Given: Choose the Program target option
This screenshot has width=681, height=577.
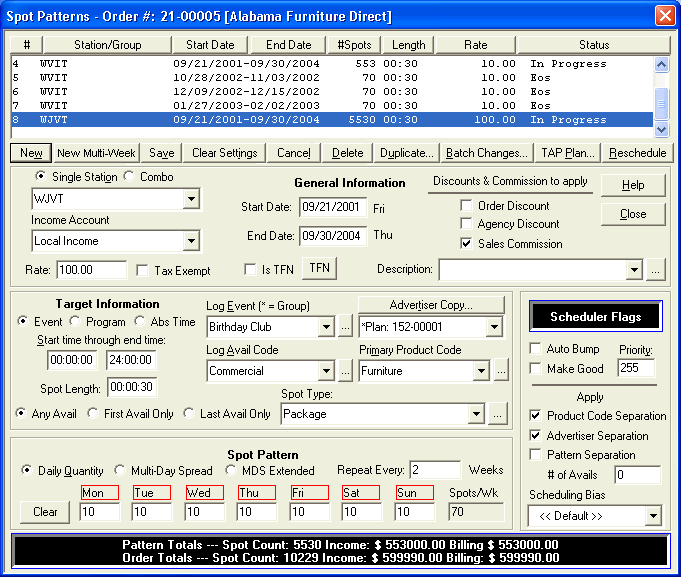Looking at the screenshot, I should (x=75, y=321).
